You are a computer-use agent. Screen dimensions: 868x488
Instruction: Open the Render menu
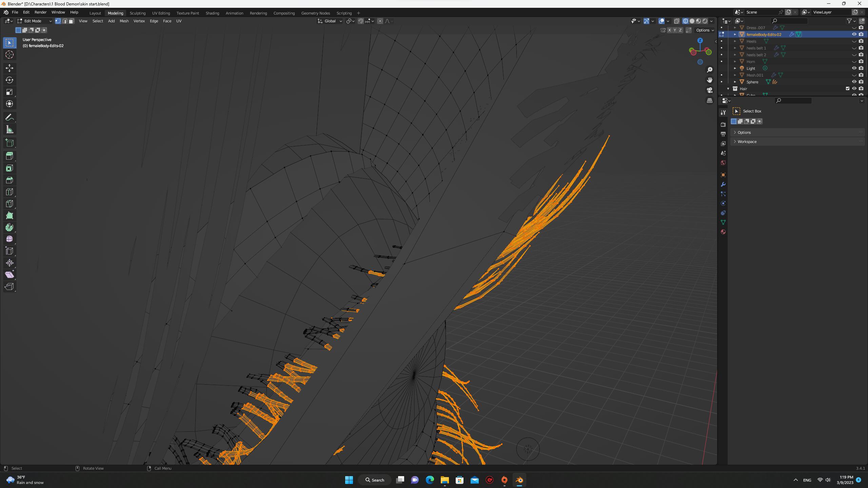coord(40,12)
